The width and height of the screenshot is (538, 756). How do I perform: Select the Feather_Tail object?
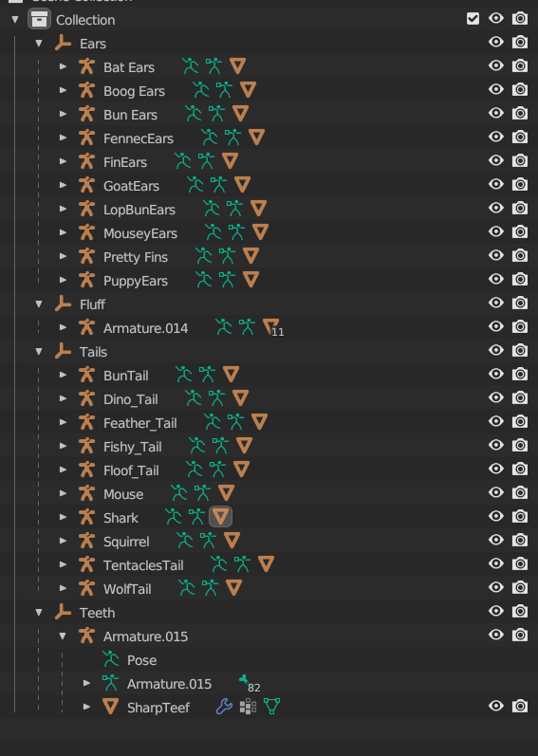(x=139, y=423)
